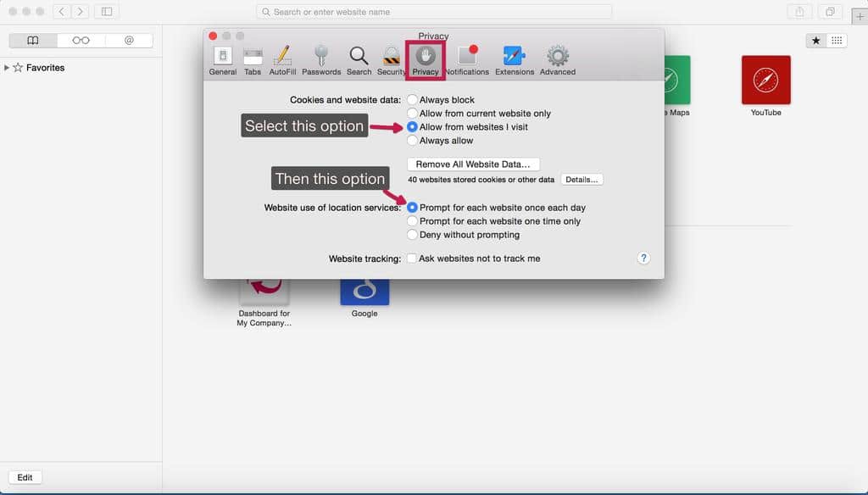Select Deny without prompting for location
The height and width of the screenshot is (495, 868).
coord(413,235)
